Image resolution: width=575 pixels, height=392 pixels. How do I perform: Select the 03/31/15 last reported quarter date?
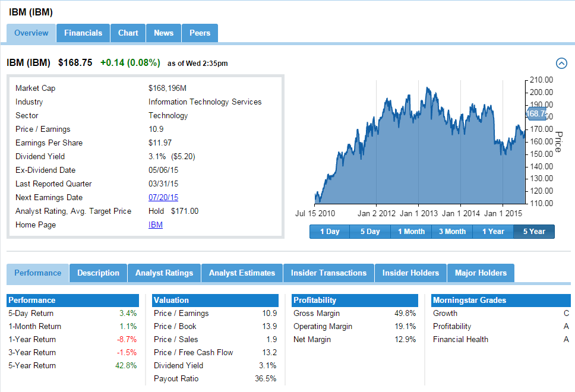click(163, 184)
